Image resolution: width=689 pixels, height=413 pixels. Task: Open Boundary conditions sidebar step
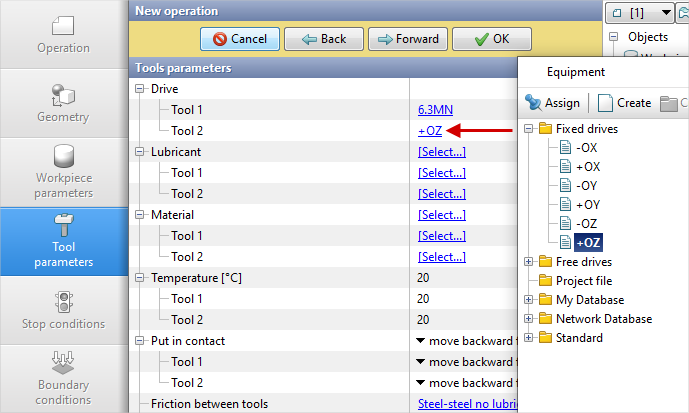pos(63,378)
